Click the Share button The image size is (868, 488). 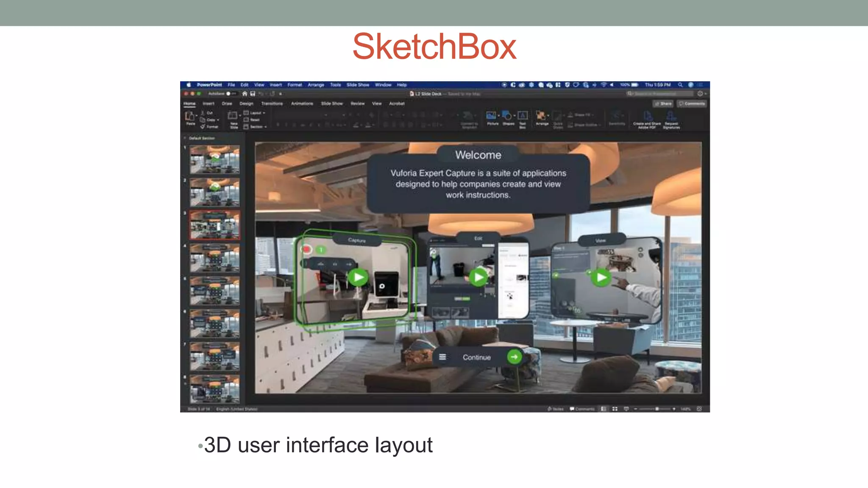(663, 103)
